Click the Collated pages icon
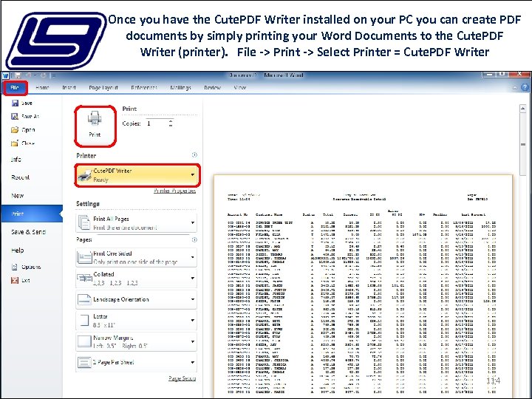This screenshot has width=532, height=399. pyautogui.click(x=84, y=279)
